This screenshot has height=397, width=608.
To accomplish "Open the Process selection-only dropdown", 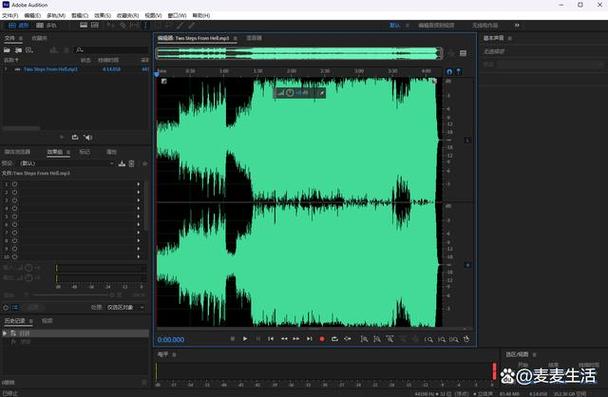I will 125,307.
